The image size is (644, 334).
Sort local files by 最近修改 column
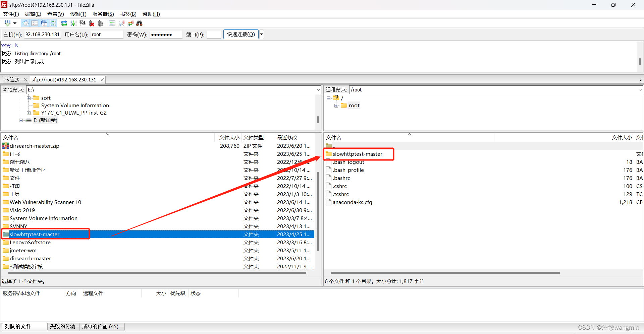click(294, 138)
